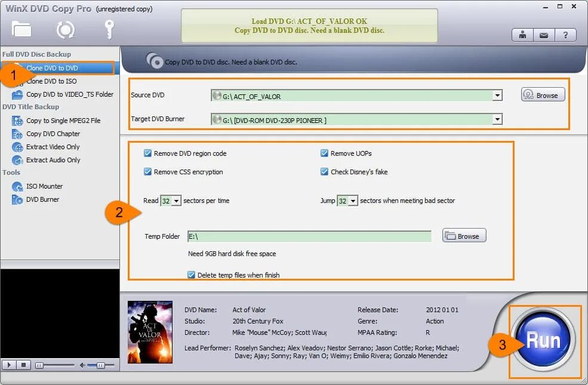Choose Copy DVD to VIDEO_TS Folder
Viewport: 588px width, 385px height.
(x=70, y=94)
